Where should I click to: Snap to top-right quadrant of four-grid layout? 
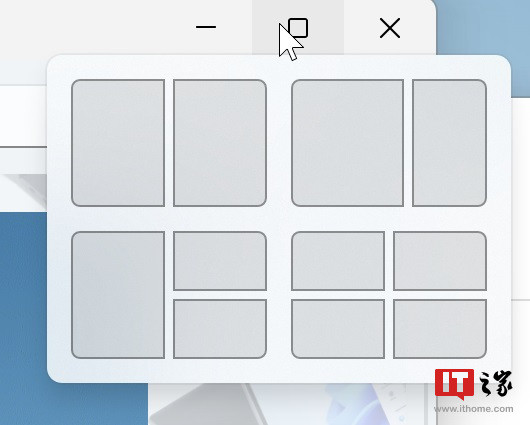[440, 261]
